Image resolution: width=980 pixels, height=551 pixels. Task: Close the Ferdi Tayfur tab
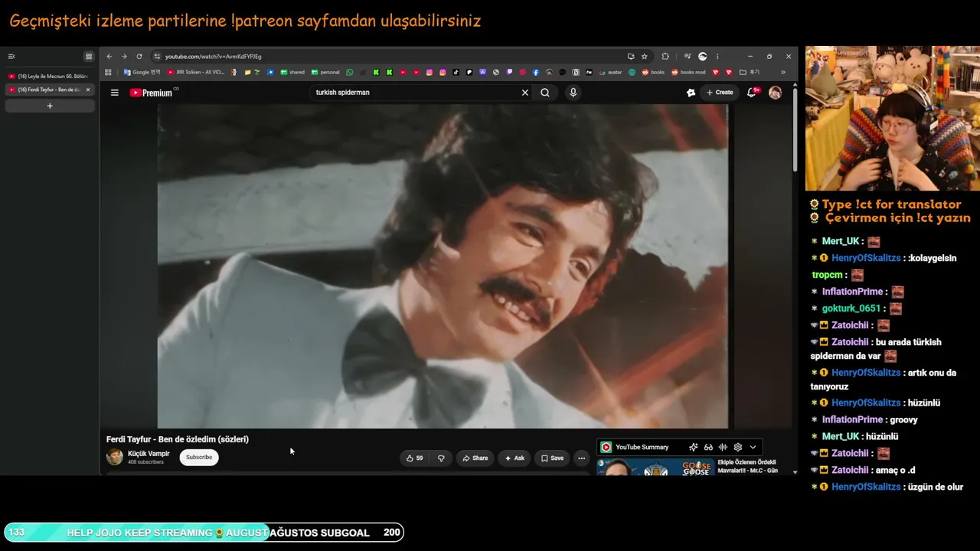(88, 90)
